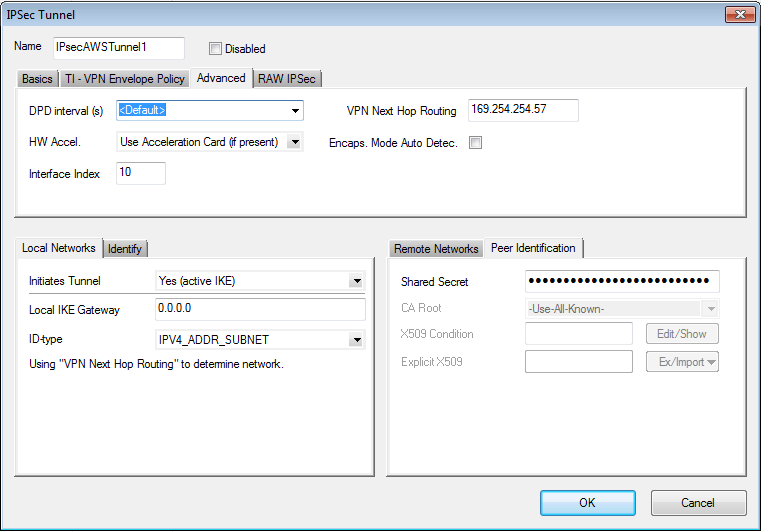Switch to the RAW IPSec tab
The height and width of the screenshot is (532, 761).
pyautogui.click(x=287, y=79)
